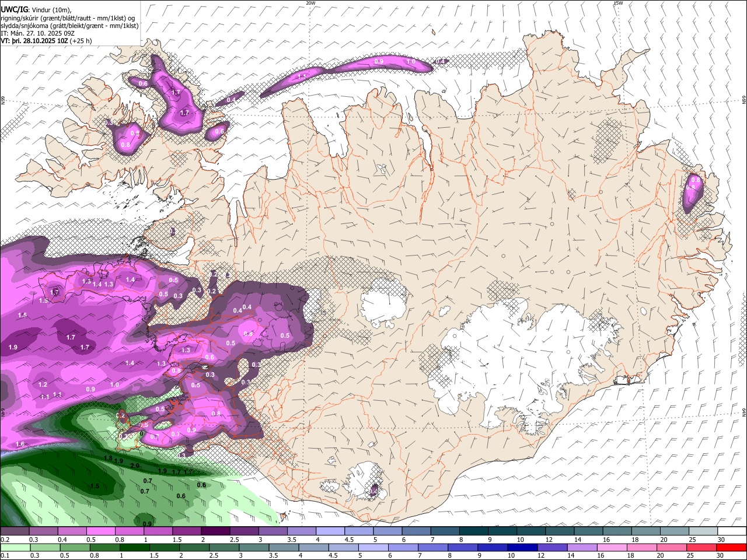Select the white upper legend swatch after 30
Viewport: 747px width, 560px height.
732,531
